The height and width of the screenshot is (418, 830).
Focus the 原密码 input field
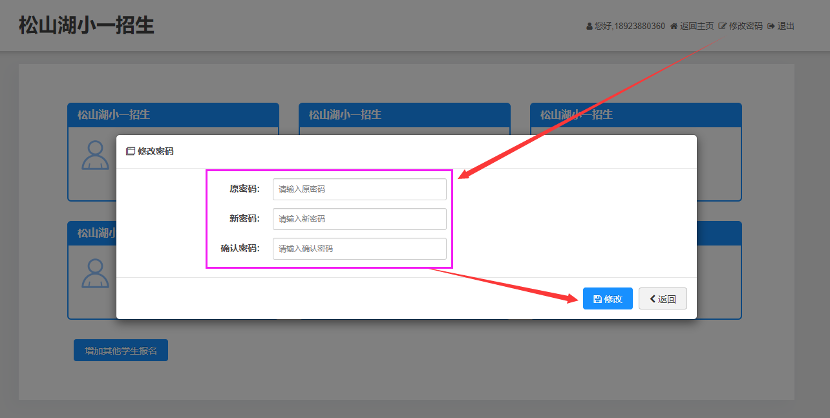coord(359,189)
